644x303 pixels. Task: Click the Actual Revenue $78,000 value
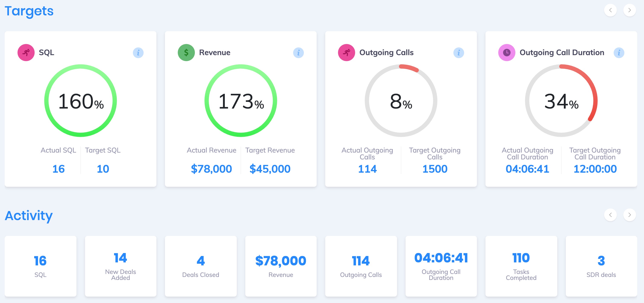[x=211, y=169]
